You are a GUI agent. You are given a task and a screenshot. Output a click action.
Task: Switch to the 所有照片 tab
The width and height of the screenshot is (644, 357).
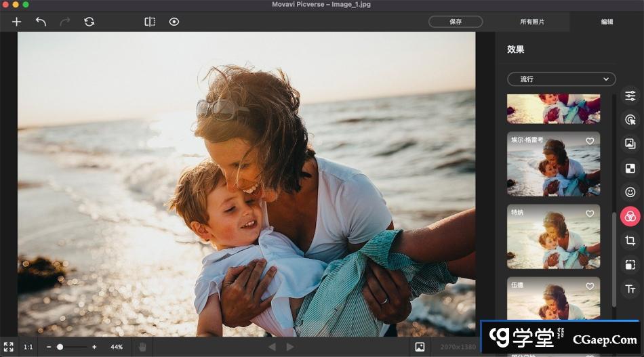(532, 22)
